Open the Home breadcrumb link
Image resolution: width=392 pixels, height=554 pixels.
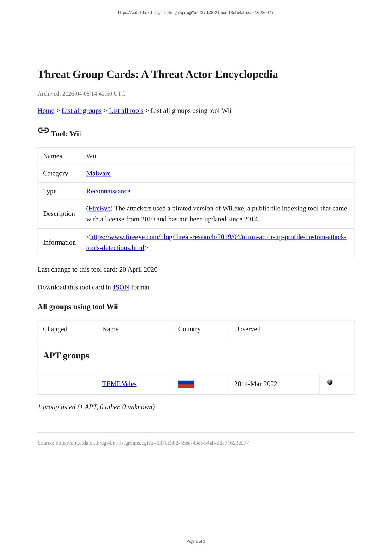(46, 111)
